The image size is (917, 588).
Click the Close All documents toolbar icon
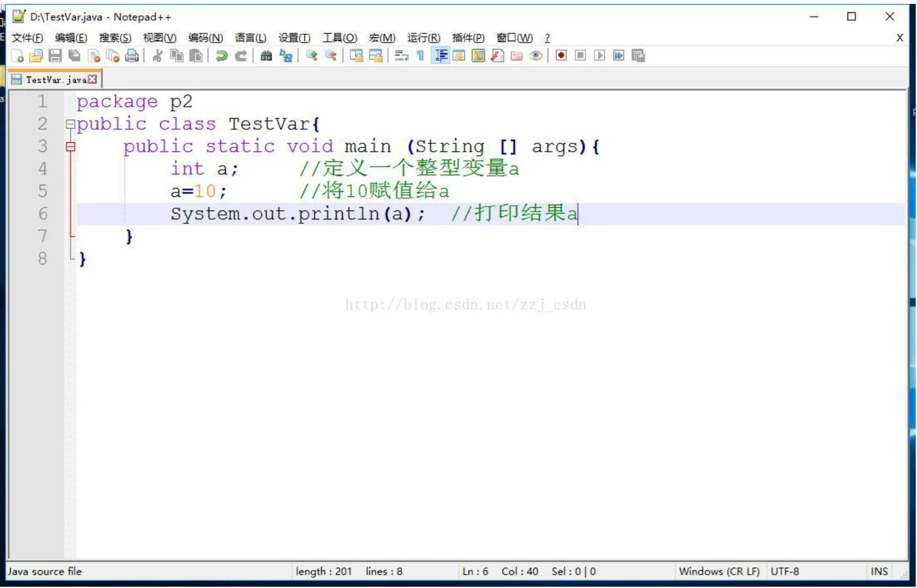click(113, 56)
